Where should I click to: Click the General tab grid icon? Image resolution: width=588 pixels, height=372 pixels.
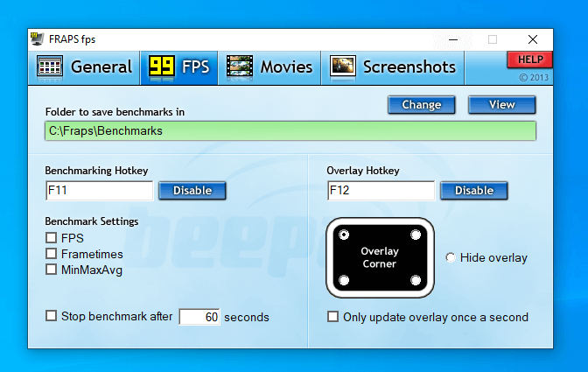[x=50, y=67]
